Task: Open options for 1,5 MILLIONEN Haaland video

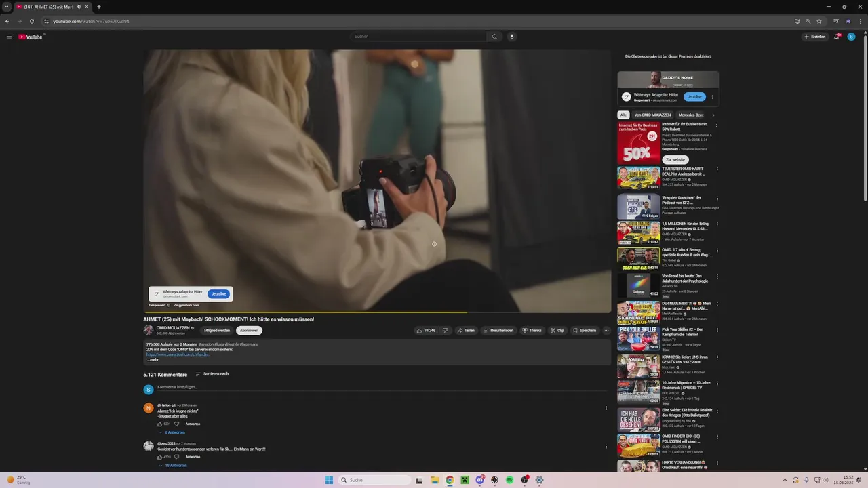Action: tap(717, 224)
